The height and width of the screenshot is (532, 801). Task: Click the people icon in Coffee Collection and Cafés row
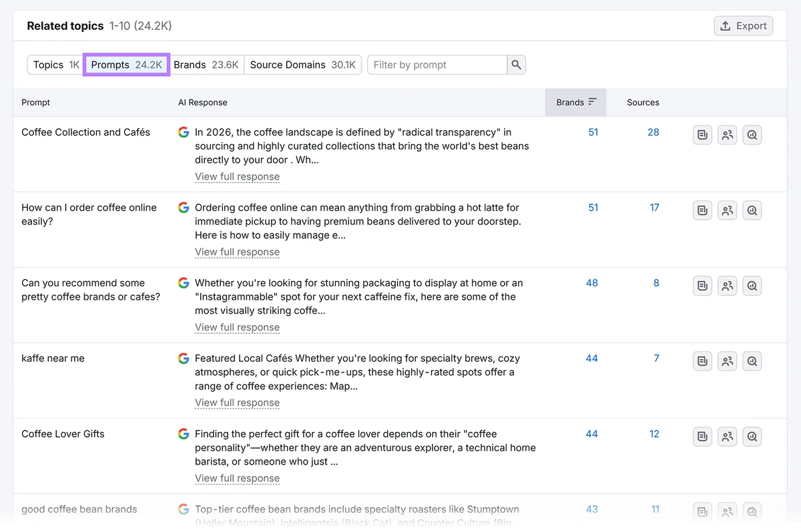pyautogui.click(x=727, y=135)
